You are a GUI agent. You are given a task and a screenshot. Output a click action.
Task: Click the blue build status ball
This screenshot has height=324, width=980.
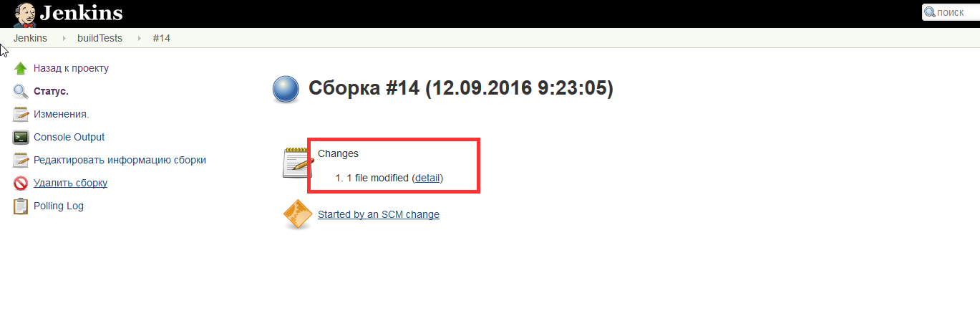tap(286, 90)
